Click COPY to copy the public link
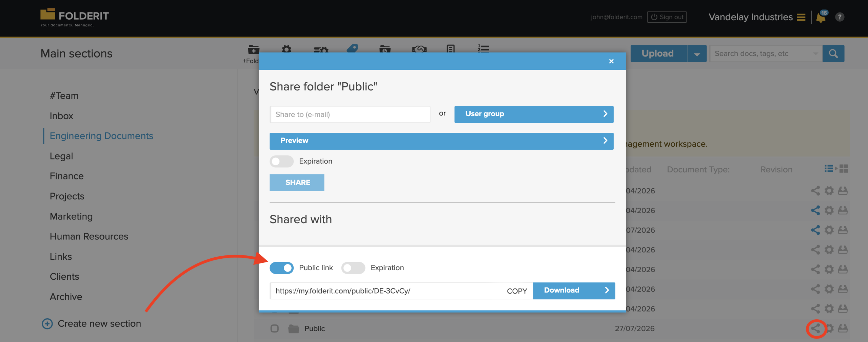The image size is (868, 342). point(517,291)
